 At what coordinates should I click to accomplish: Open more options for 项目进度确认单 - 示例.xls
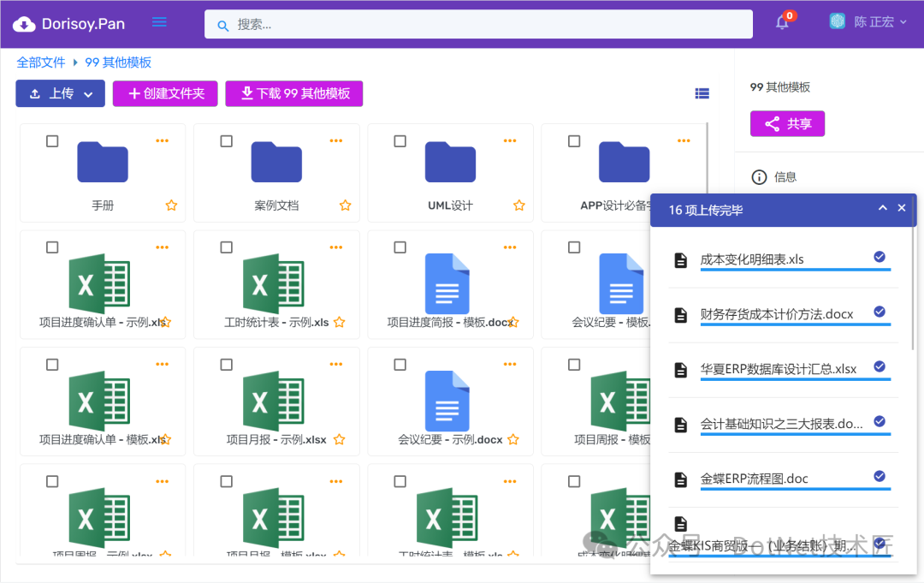coord(162,247)
